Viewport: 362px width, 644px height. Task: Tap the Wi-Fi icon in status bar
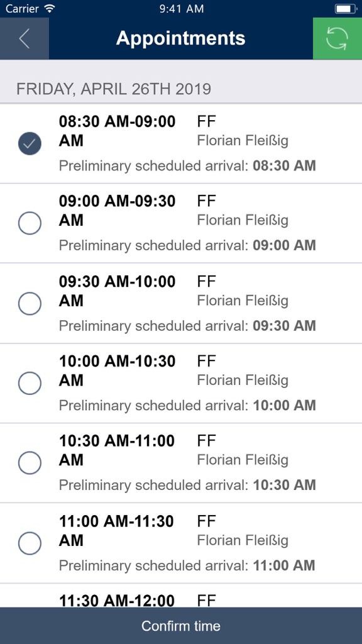[x=50, y=8]
